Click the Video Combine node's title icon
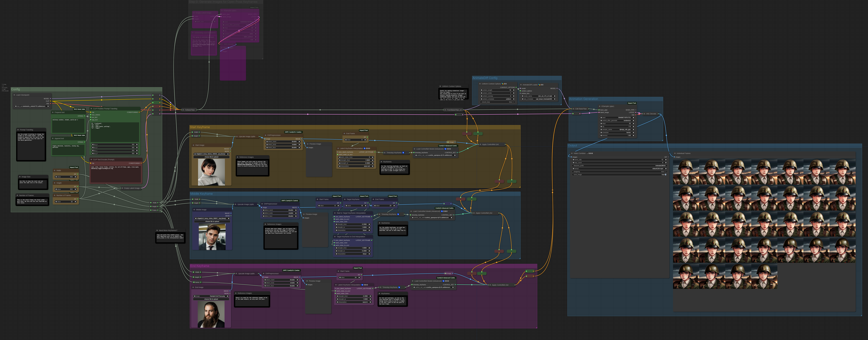This screenshot has height=340, width=868. (588, 153)
